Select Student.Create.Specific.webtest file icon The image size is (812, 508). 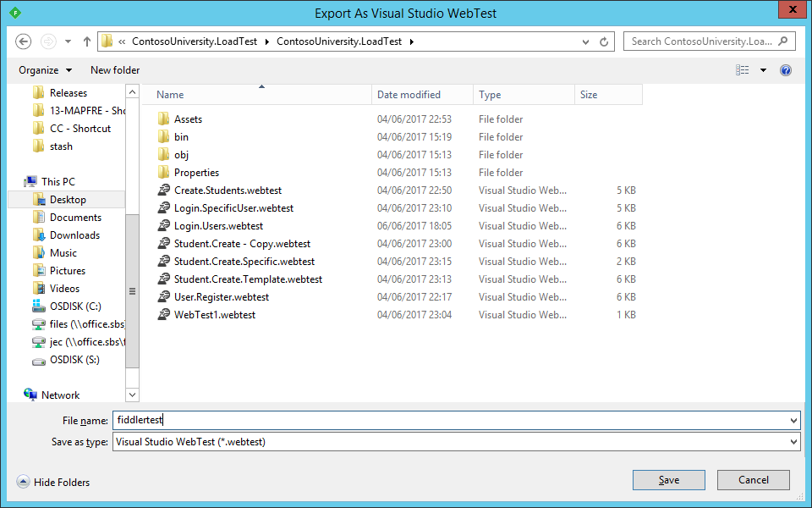pos(163,262)
